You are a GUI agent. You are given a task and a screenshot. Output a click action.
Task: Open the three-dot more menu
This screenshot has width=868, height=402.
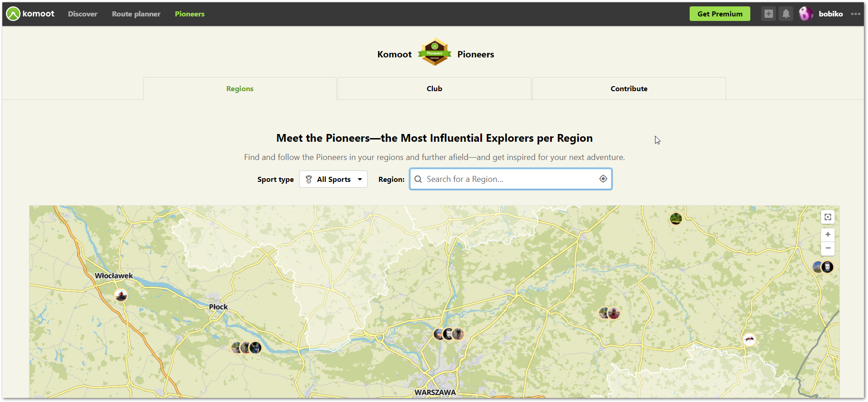[x=856, y=14]
